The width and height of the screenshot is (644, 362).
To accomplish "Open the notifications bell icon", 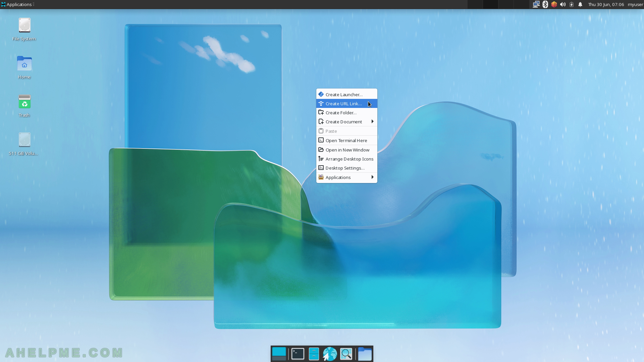I will coord(580,4).
